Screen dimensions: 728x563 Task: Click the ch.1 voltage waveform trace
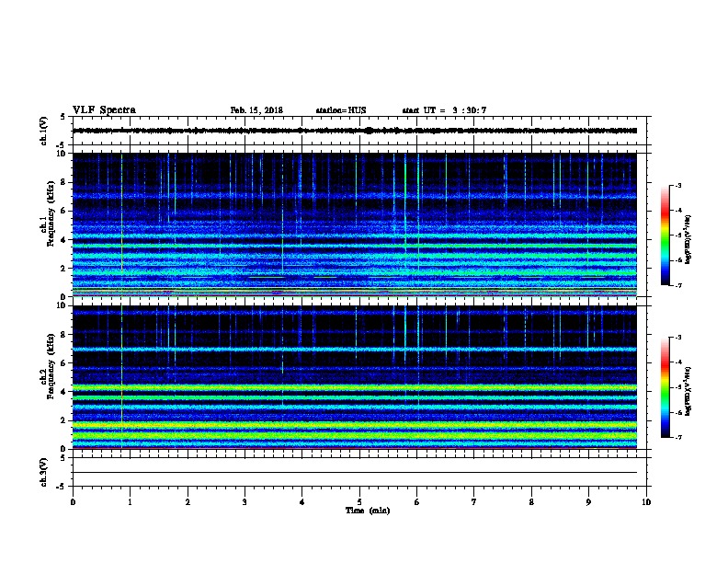[x=355, y=131]
